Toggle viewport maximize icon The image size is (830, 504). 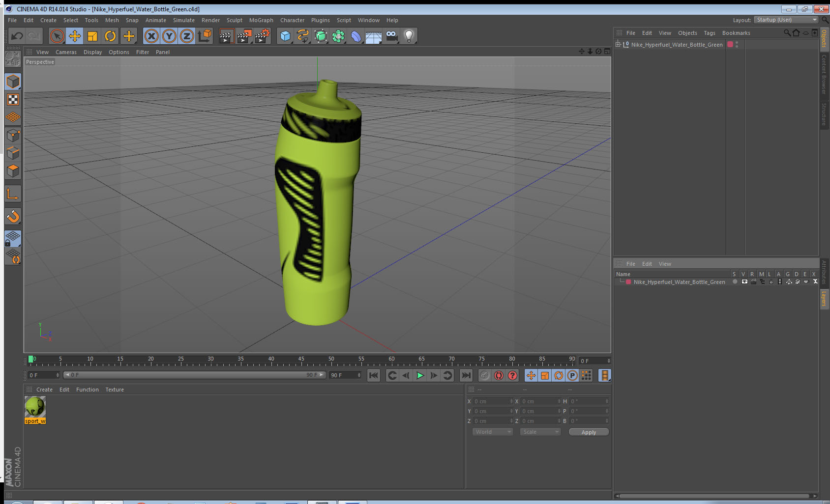coord(607,52)
